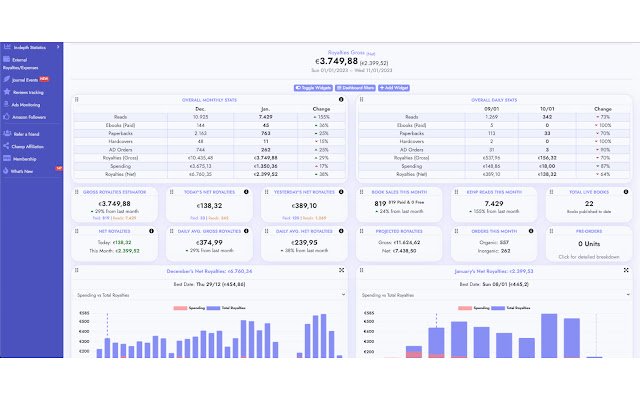Maximize December's Net Royalties chart
This screenshot has height=400, width=640.
341,270
